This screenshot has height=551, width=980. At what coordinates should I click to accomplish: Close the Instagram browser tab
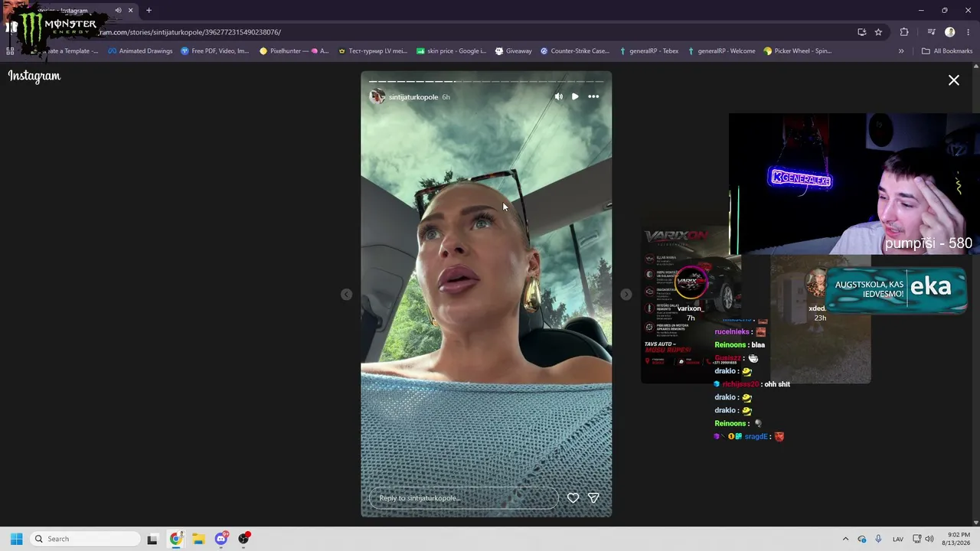(x=131, y=11)
